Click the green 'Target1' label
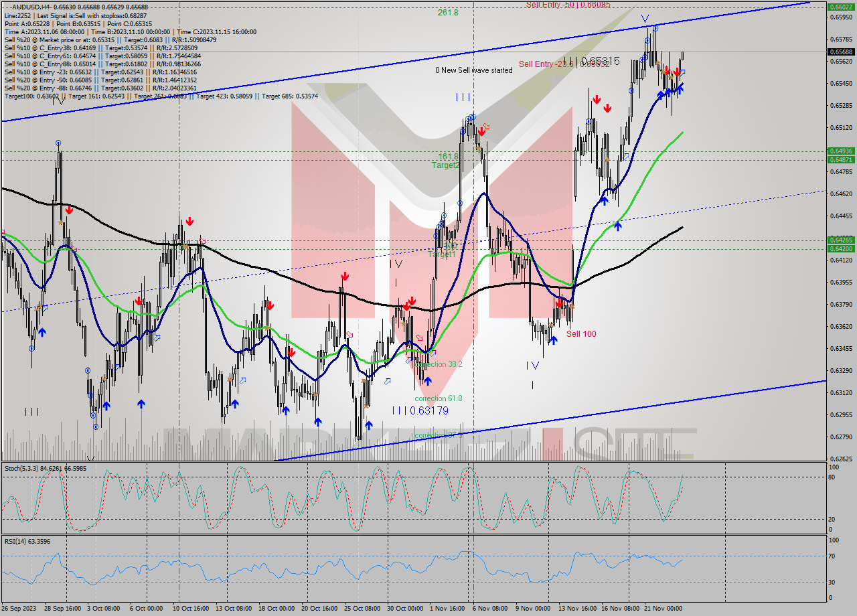 (442, 254)
